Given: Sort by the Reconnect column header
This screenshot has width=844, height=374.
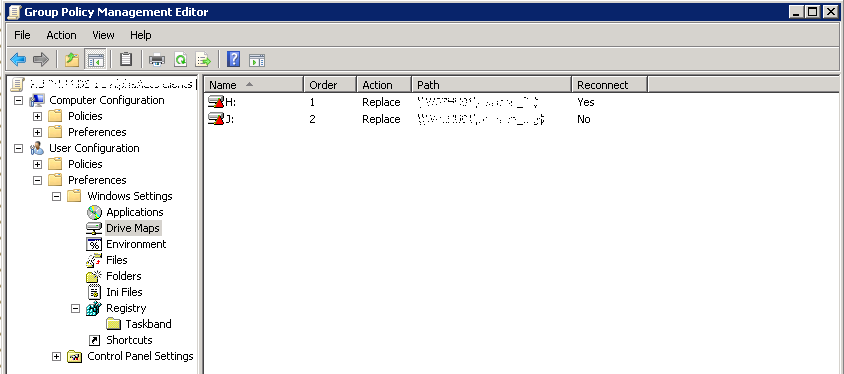Looking at the screenshot, I should [x=609, y=84].
